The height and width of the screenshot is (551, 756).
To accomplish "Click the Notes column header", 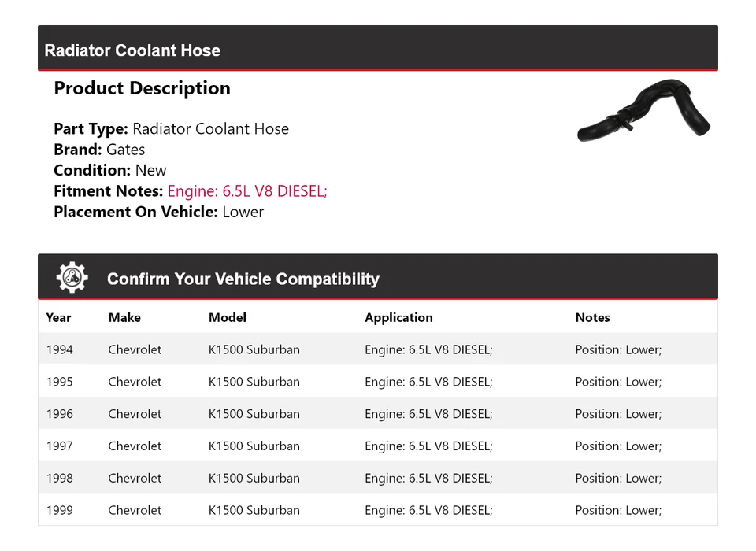I will [592, 318].
